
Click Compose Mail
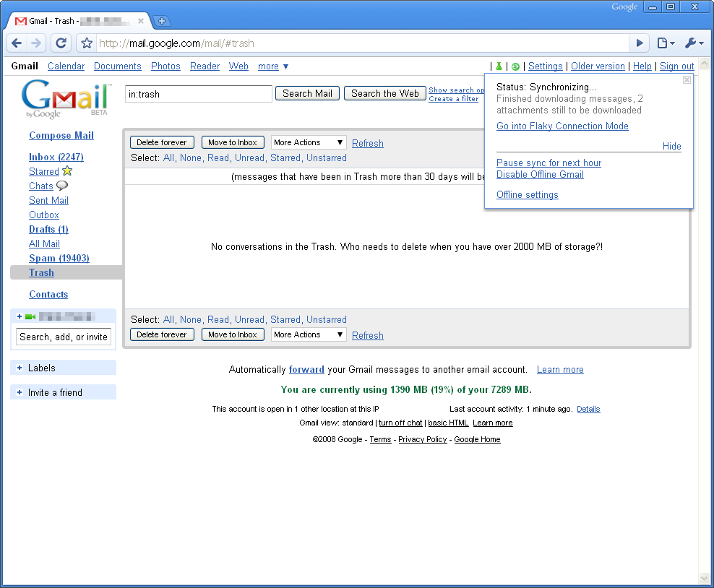pyautogui.click(x=61, y=135)
